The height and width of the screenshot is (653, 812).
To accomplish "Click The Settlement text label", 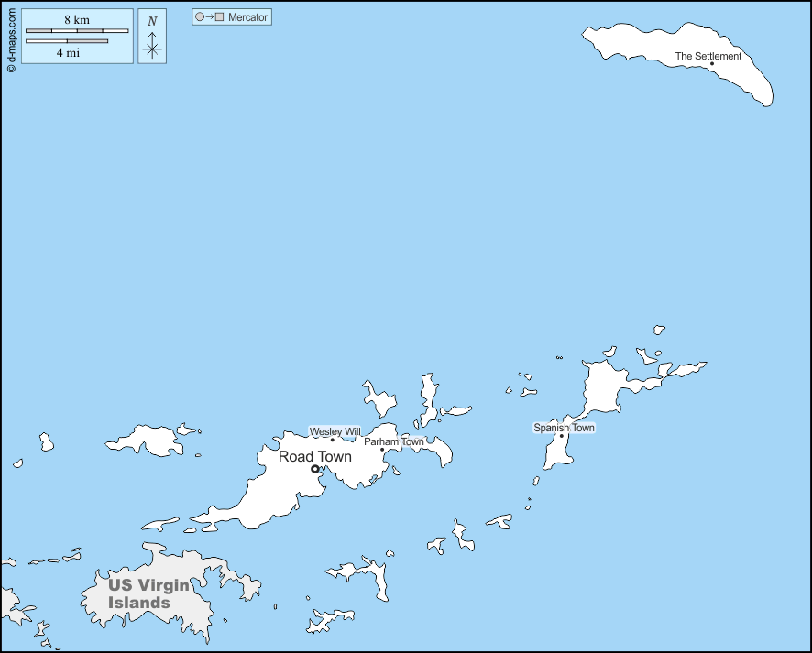I will [x=708, y=56].
